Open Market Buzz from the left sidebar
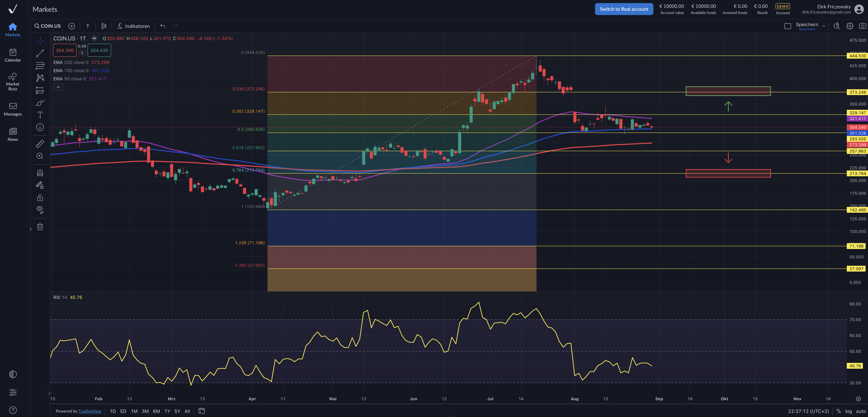This screenshot has height=417, width=868. click(x=12, y=81)
